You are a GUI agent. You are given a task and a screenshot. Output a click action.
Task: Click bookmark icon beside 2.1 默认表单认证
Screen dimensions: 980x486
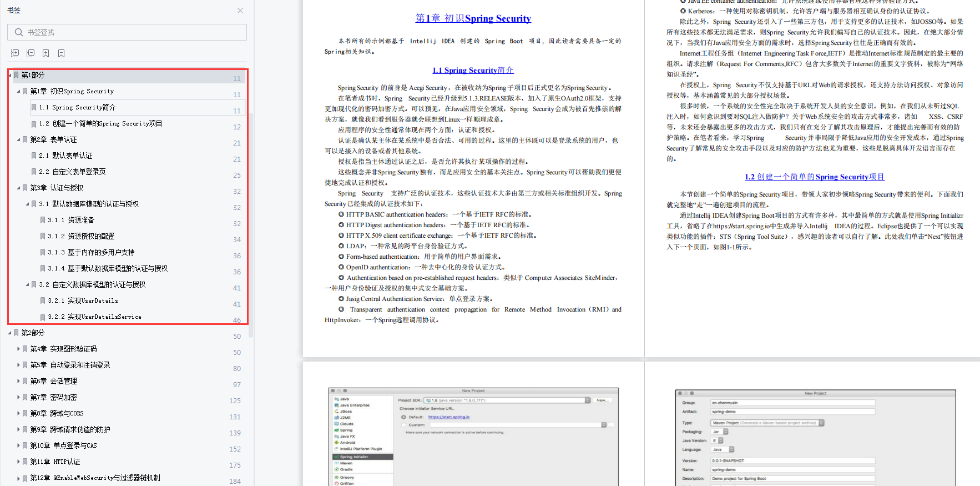(34, 156)
